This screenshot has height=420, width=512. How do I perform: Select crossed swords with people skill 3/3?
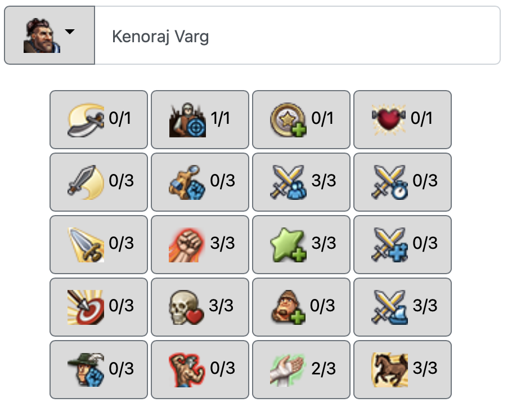tap(301, 181)
